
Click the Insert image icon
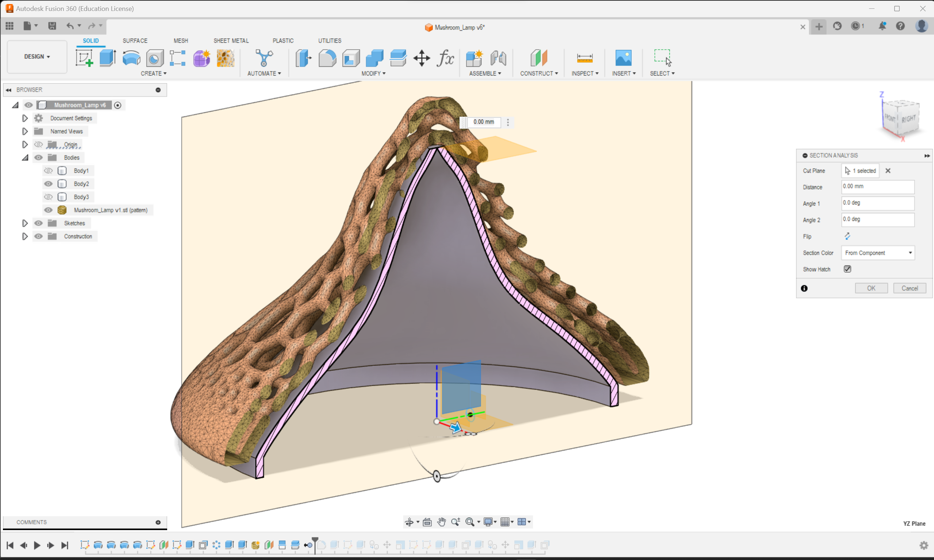click(x=623, y=58)
